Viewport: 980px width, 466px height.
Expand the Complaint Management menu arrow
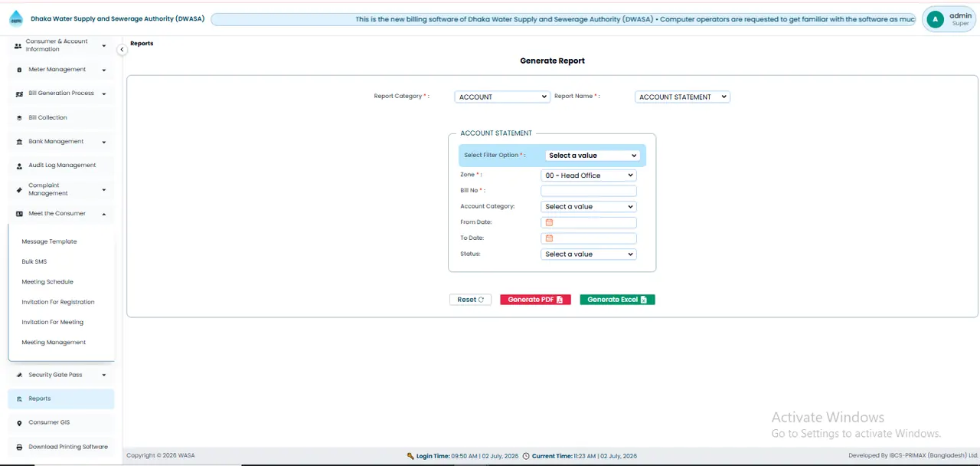104,189
